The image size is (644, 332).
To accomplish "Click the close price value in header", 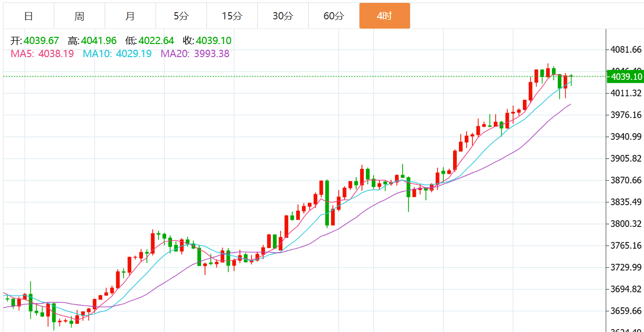I will coord(214,41).
